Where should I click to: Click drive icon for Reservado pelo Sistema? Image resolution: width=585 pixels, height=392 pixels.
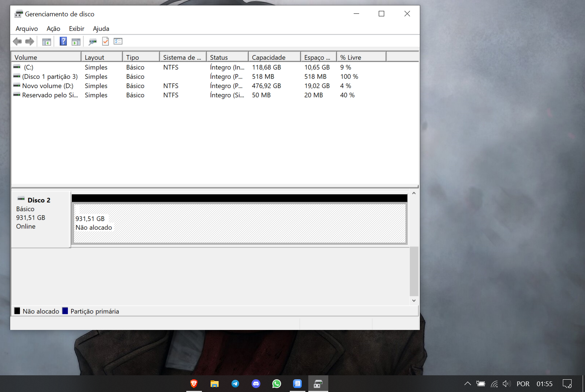pyautogui.click(x=17, y=95)
